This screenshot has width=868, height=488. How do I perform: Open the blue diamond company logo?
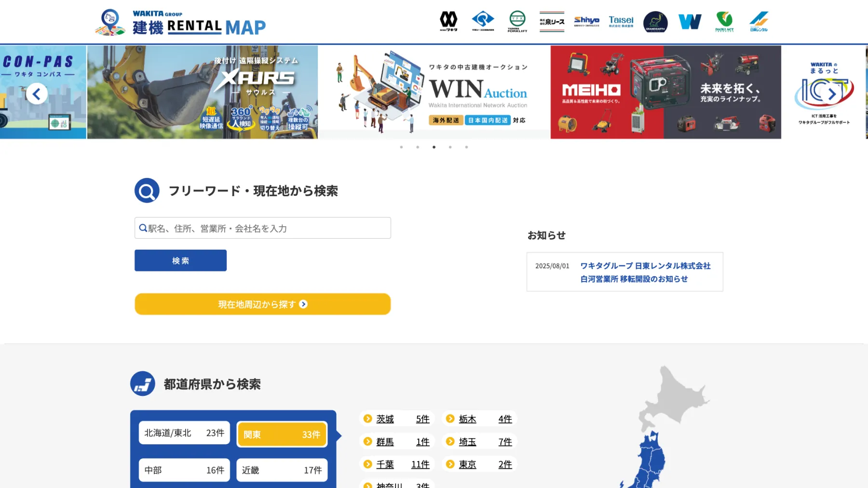click(x=483, y=22)
